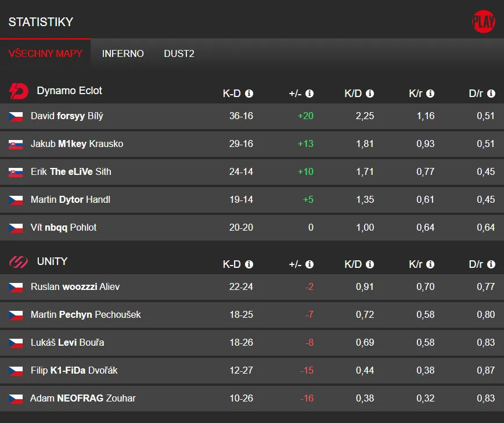
Task: Click info icon beside Dynamo Eclot D/r header
Action: 491,94
